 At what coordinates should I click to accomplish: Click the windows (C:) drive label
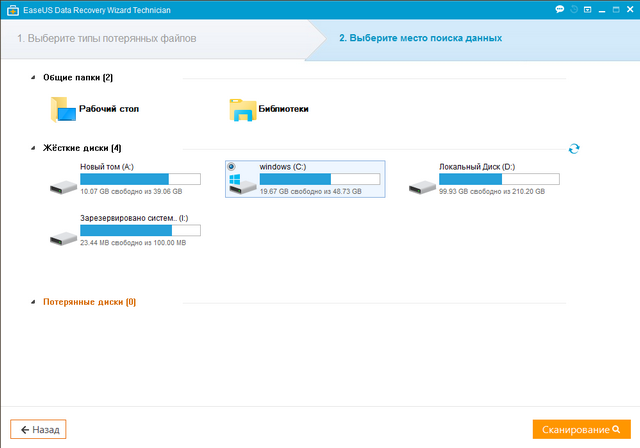[283, 166]
